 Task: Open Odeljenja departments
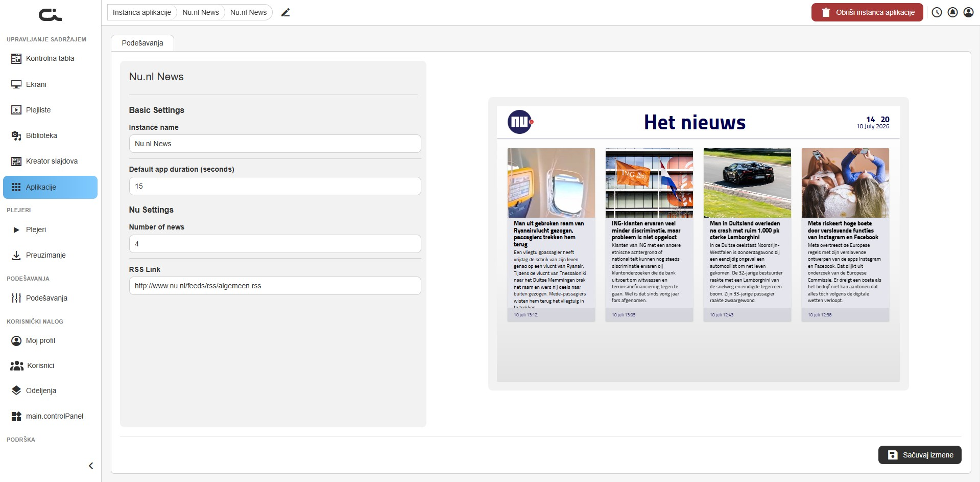point(50,391)
